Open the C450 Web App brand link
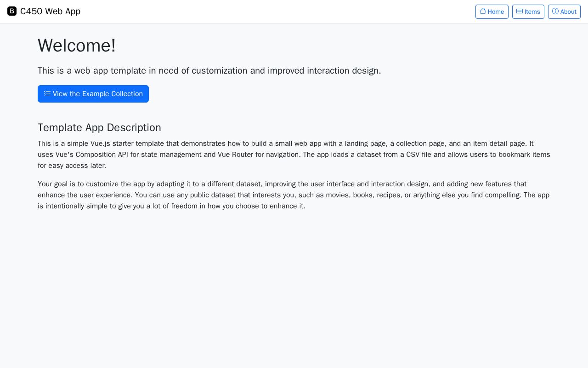Screen dimensions: 588x368 point(44,11)
